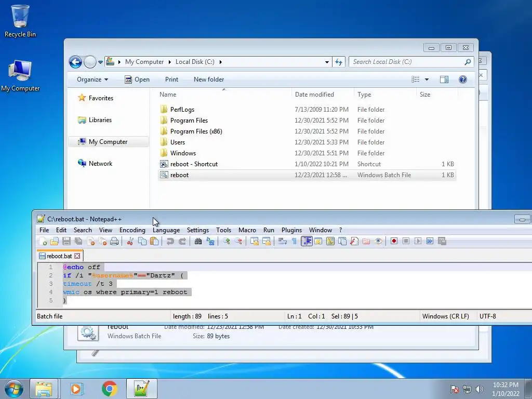The image size is (532, 399).
Task: Print the document with the printer icon
Action: click(114, 241)
